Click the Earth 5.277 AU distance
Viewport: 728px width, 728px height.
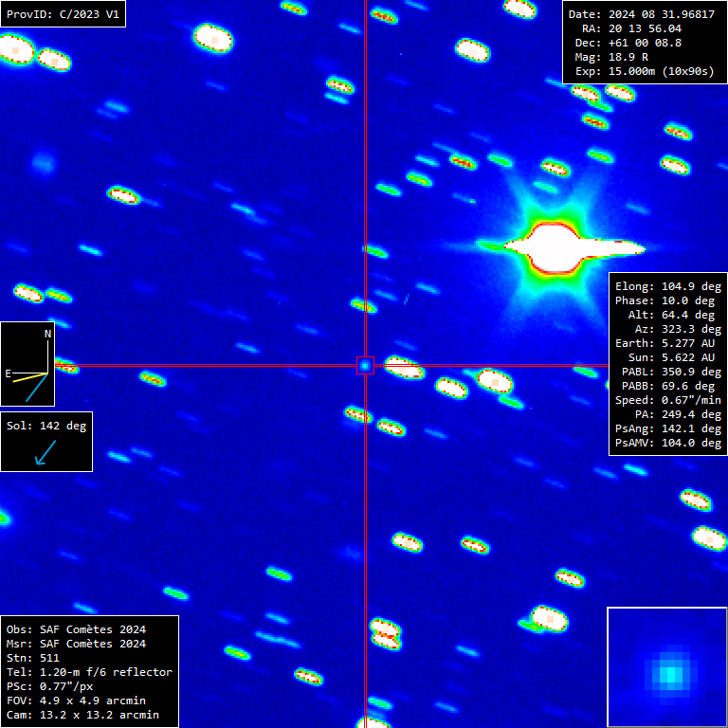(x=664, y=343)
